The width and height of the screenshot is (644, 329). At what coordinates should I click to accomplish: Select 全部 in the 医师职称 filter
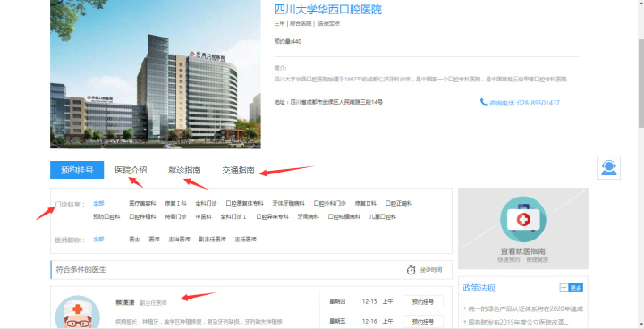click(98, 239)
